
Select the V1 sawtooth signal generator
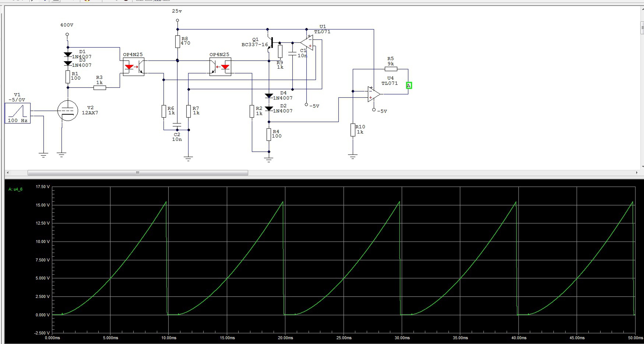coord(18,113)
